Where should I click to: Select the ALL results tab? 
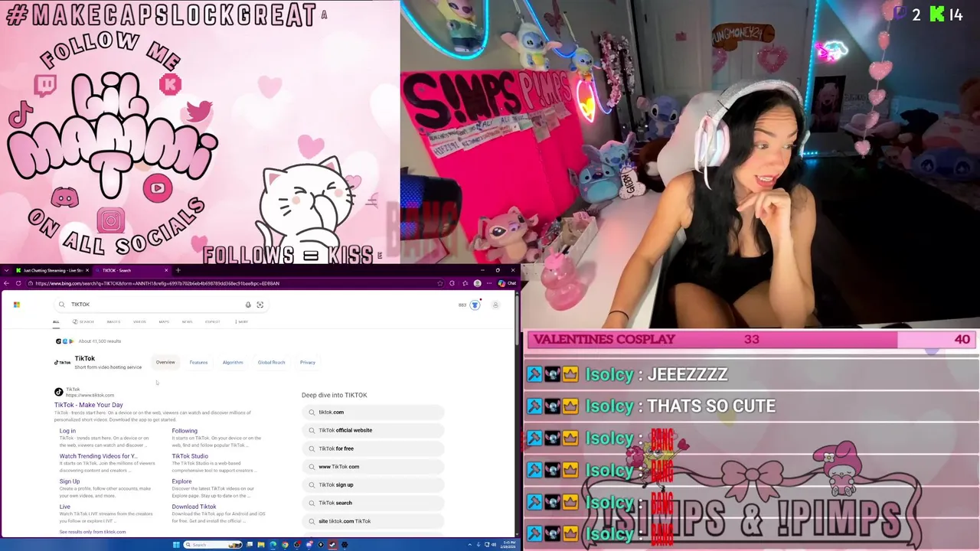click(56, 321)
